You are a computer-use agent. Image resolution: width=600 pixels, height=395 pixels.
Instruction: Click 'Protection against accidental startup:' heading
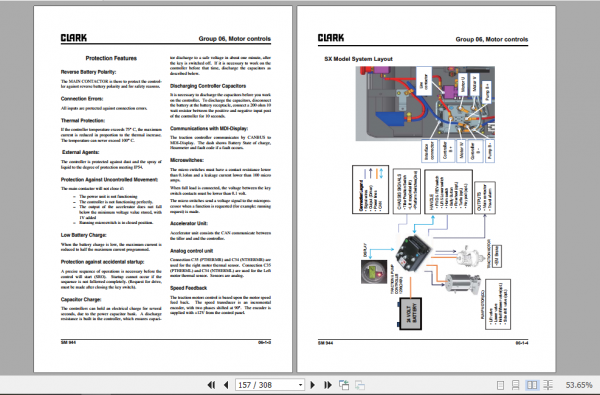click(x=102, y=262)
